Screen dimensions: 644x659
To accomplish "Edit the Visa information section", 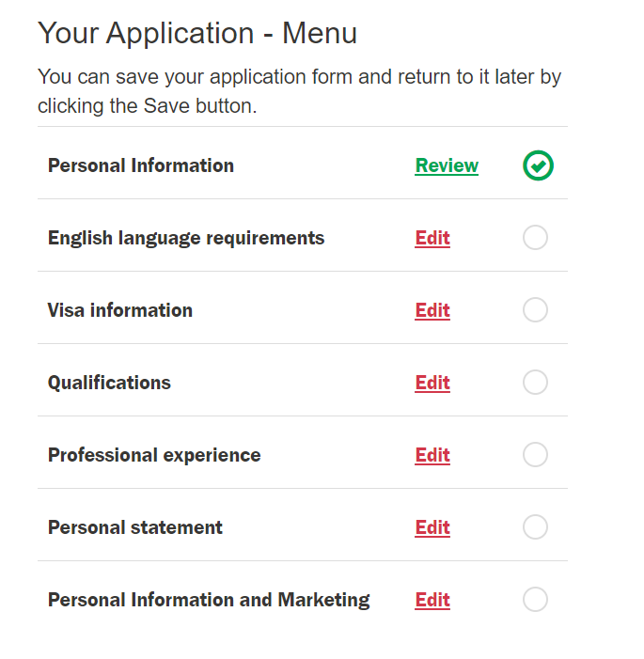I will 432,311.
